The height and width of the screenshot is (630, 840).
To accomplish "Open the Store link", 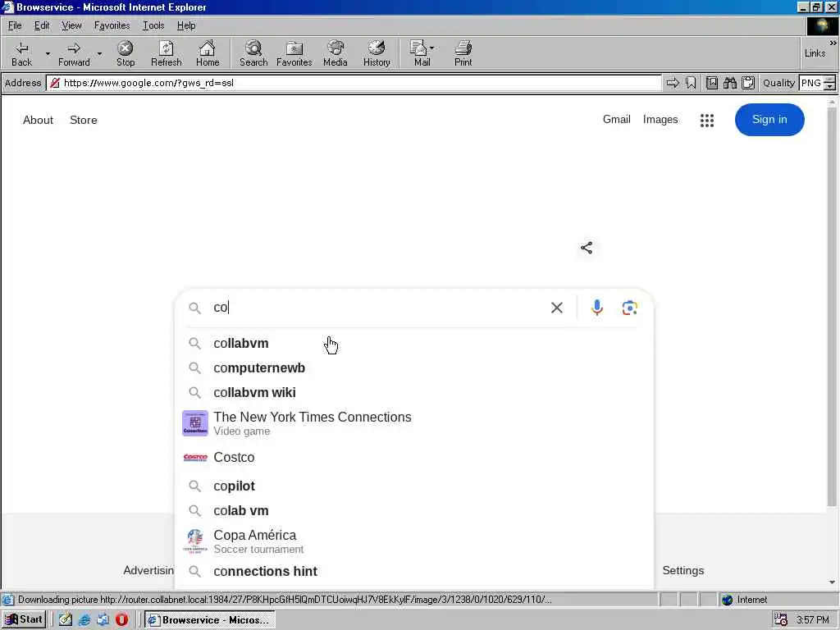I will click(84, 120).
